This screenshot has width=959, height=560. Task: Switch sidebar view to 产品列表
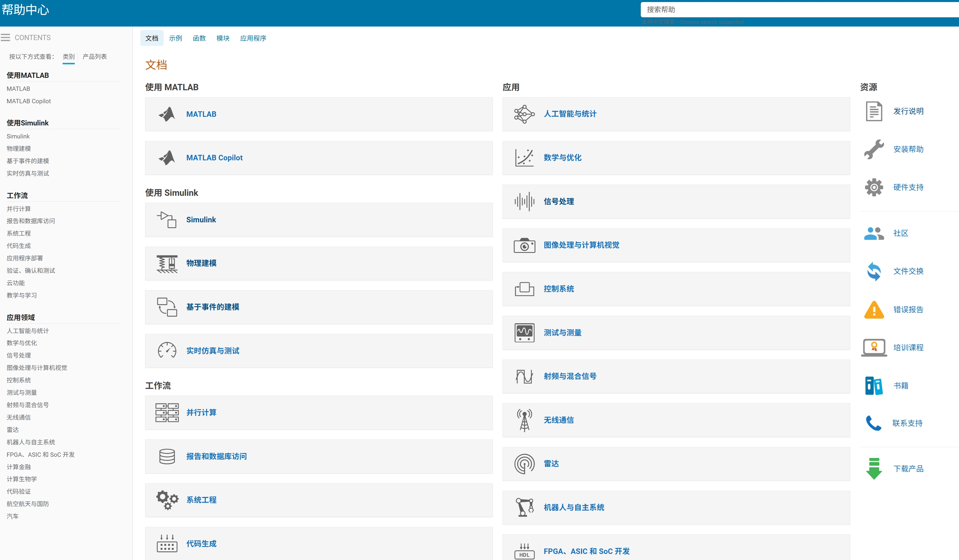pyautogui.click(x=94, y=57)
